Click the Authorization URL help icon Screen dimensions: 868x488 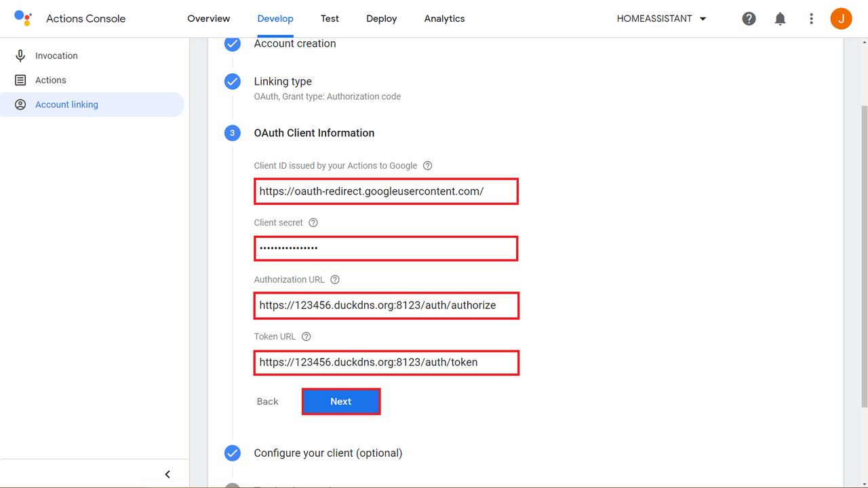pyautogui.click(x=334, y=279)
